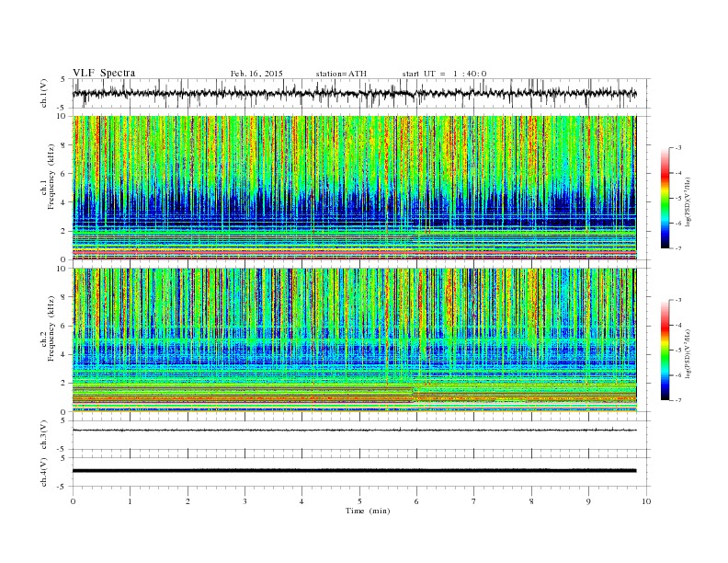The image size is (728, 563).
Task: Click the ch.1 color bar 'log(PSD)(V²/Hz)' label
Action: click(688, 201)
